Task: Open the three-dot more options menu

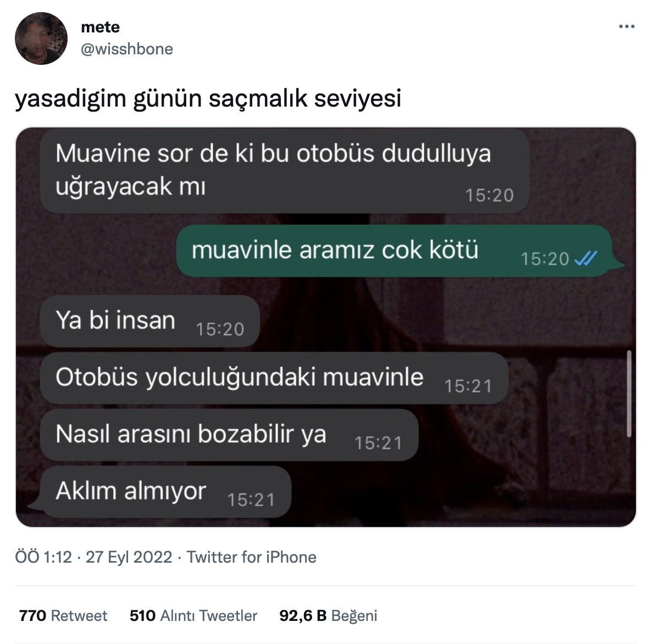Action: (627, 26)
